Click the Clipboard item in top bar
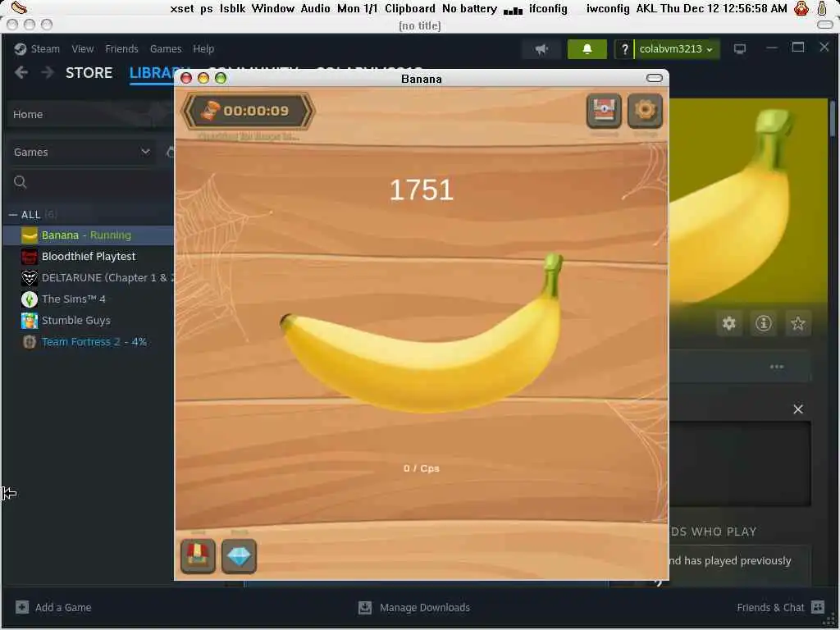Screen dimensions: 840x630 [x=410, y=8]
